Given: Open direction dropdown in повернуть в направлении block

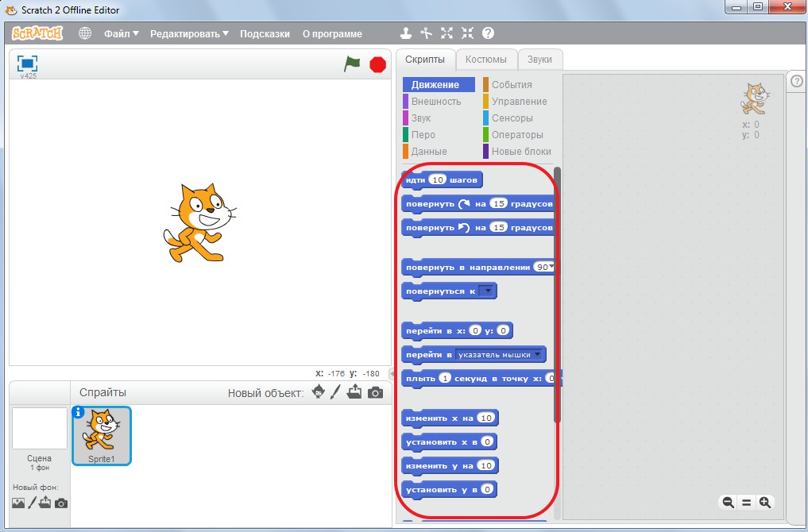Looking at the screenshot, I should (x=551, y=267).
